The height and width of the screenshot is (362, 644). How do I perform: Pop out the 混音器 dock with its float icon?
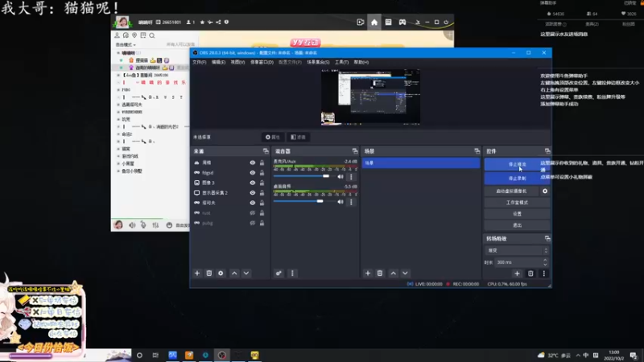(x=355, y=151)
